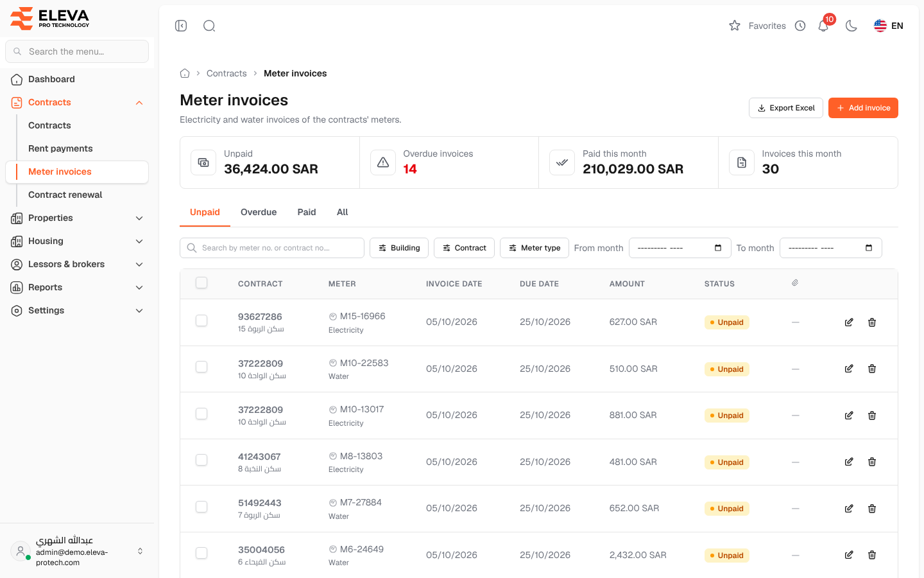Open the Building filter
924x578 pixels.
pyautogui.click(x=399, y=248)
